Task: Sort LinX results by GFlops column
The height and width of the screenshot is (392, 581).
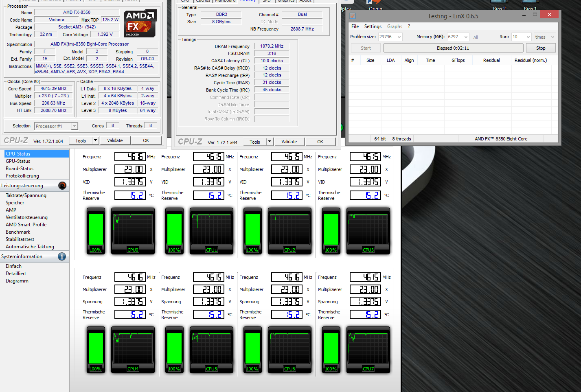Action: pyautogui.click(x=458, y=60)
